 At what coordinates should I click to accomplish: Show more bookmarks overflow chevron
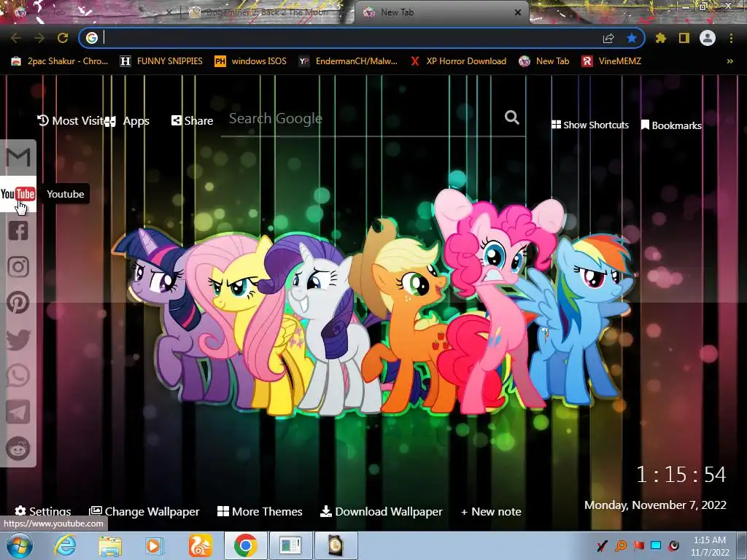click(x=729, y=61)
